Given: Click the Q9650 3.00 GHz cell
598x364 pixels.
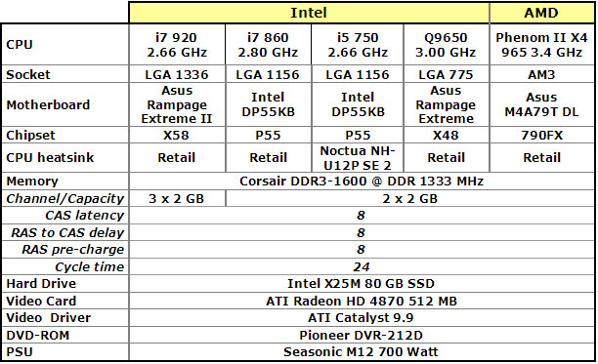Looking at the screenshot, I should point(446,45).
